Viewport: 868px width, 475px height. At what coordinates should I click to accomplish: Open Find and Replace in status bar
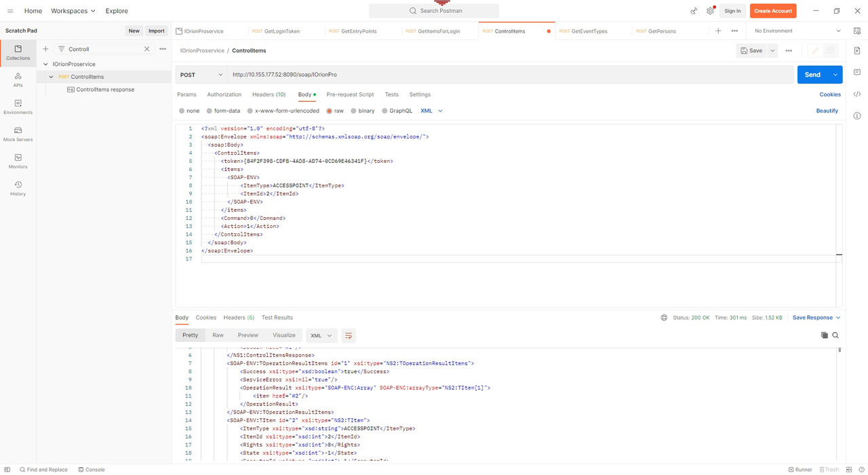click(43, 470)
